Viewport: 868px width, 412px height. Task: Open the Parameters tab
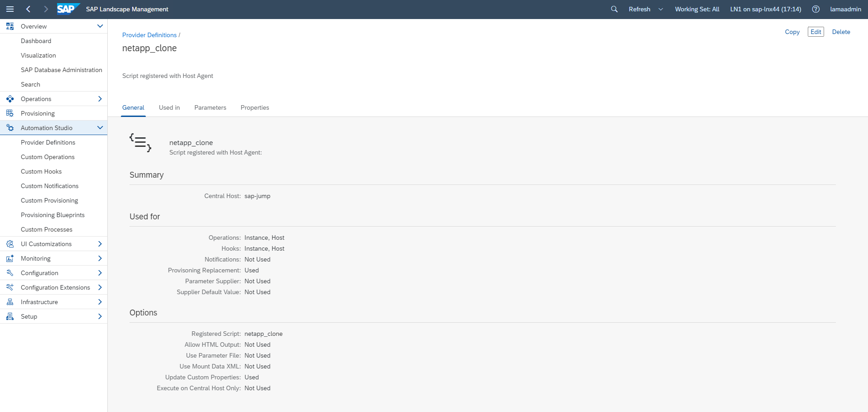210,107
